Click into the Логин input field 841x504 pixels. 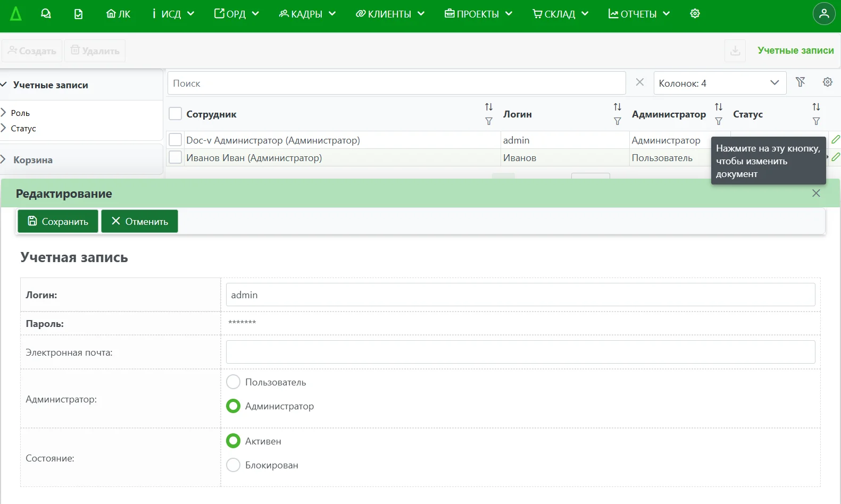[520, 295]
